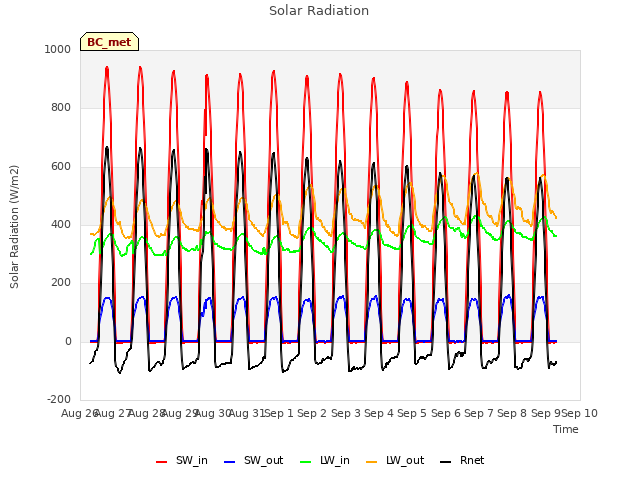Click the Sep 5 x-axis label
Viewport: 640px width, 480px height.
412,413
